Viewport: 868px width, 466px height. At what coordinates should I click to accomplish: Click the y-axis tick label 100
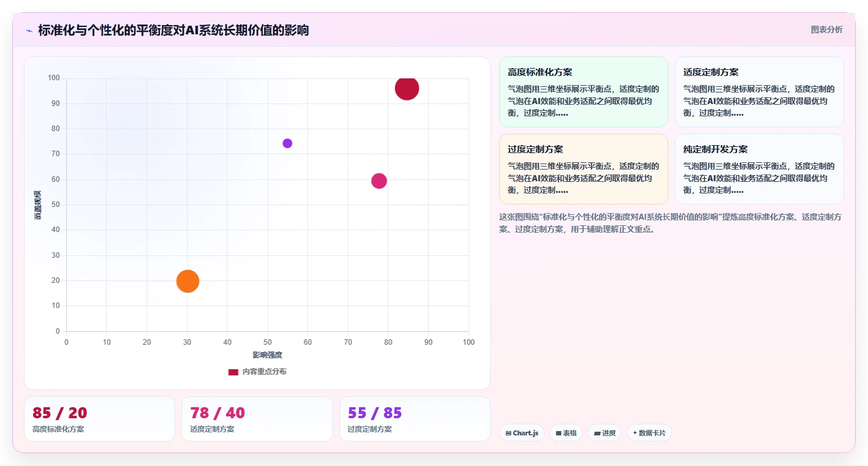click(54, 78)
